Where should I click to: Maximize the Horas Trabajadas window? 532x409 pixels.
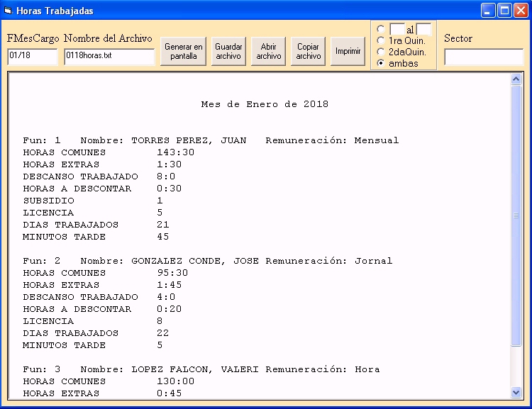point(504,11)
